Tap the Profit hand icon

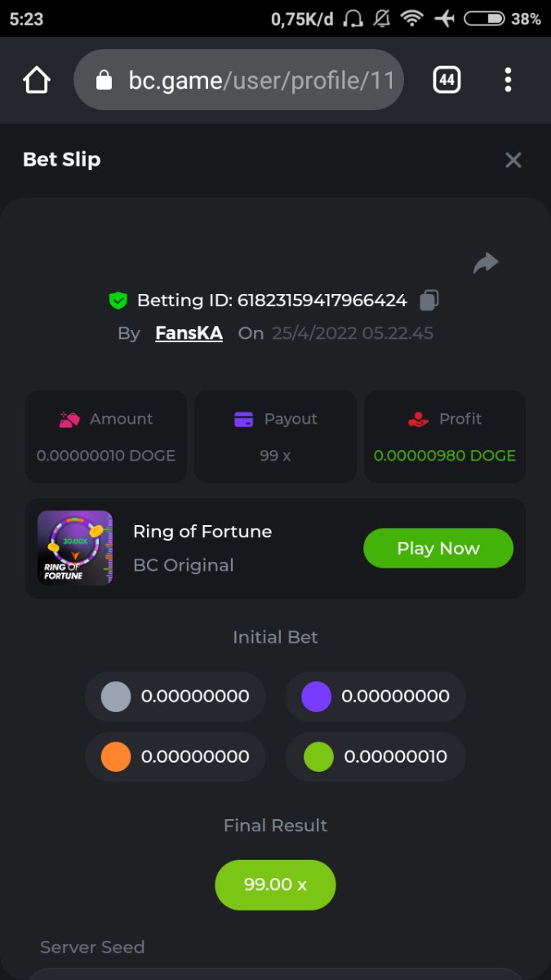418,420
